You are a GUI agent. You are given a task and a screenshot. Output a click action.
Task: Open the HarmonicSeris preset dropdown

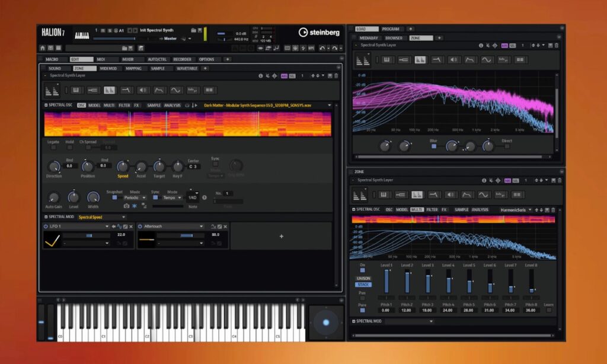pos(516,210)
